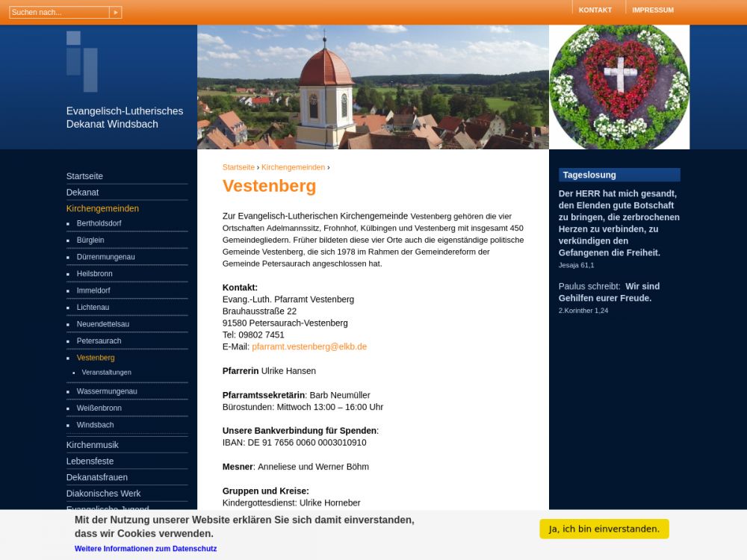Click the Tageslosung heading box
747x560 pixels.
619,175
